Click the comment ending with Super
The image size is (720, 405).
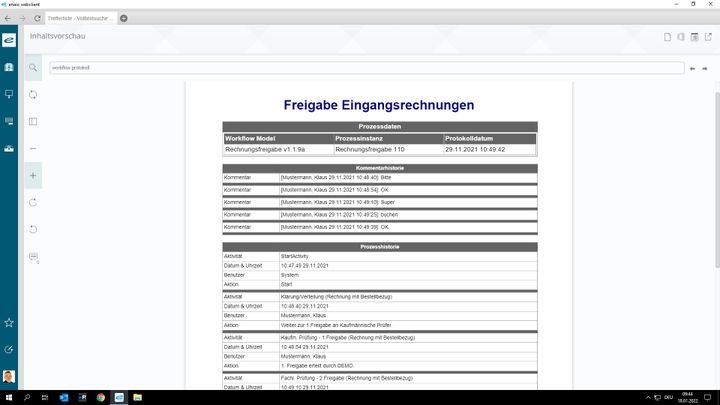coord(338,202)
